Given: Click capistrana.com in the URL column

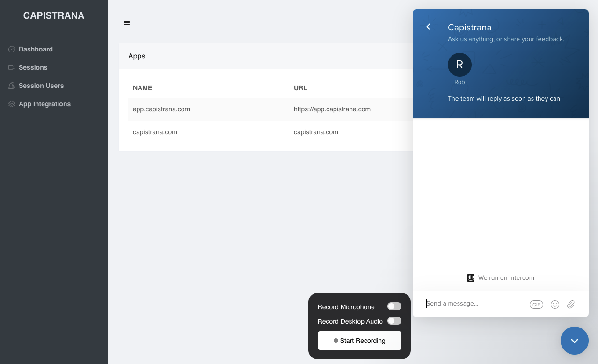Looking at the screenshot, I should click(x=316, y=132).
